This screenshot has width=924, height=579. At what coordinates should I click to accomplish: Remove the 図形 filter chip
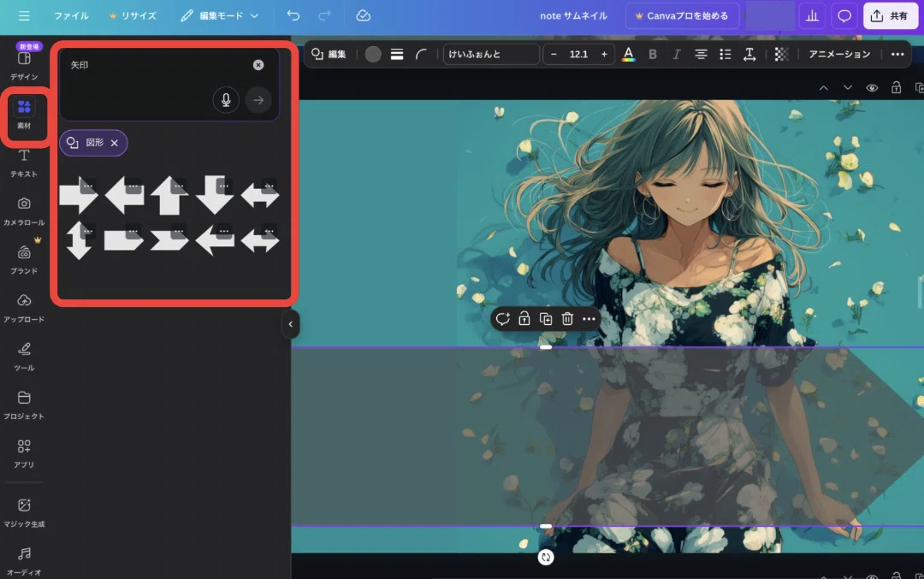[x=115, y=143]
